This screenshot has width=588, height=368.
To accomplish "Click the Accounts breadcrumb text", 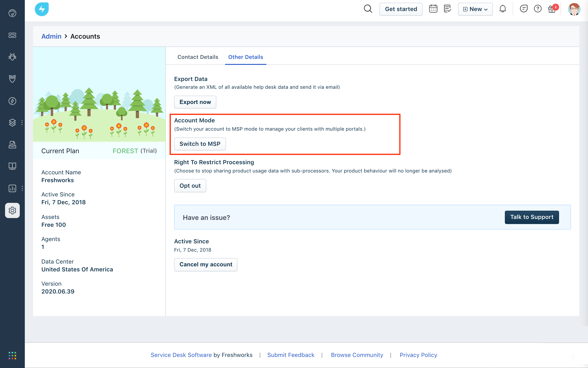I will coord(85,36).
